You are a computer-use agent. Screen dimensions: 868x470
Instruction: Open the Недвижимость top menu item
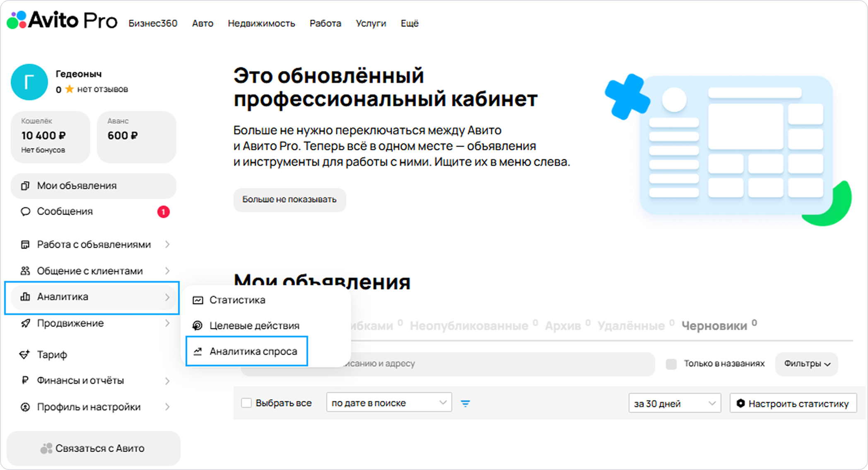point(261,23)
